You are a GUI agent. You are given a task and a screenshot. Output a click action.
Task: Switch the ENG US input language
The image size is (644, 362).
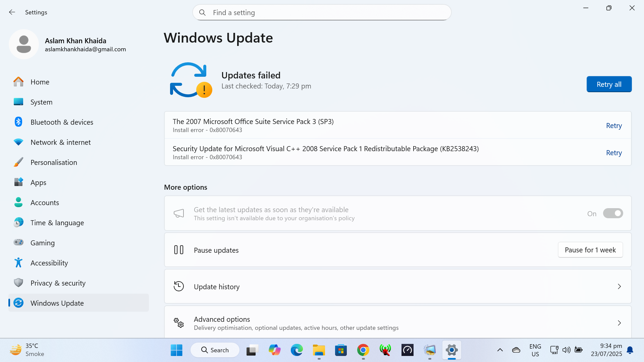(x=535, y=350)
